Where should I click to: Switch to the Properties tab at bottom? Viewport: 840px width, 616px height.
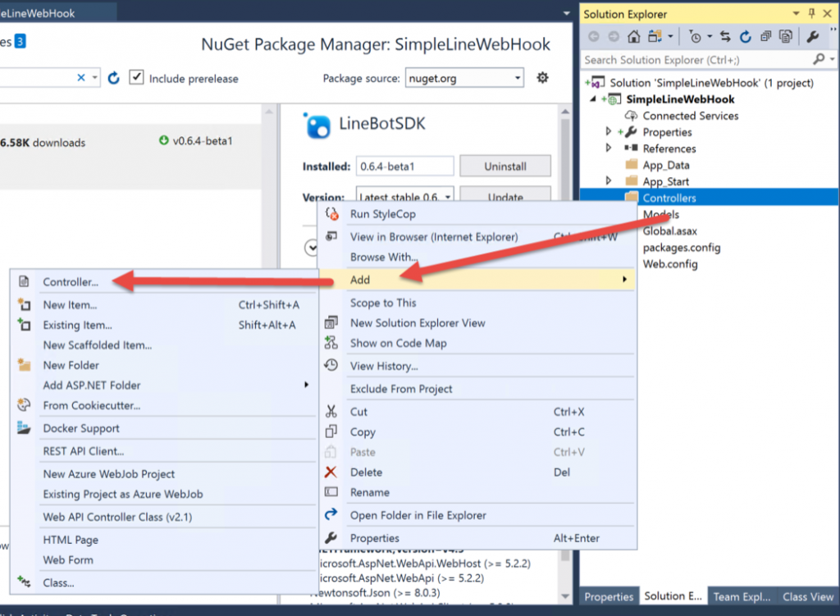(609, 596)
